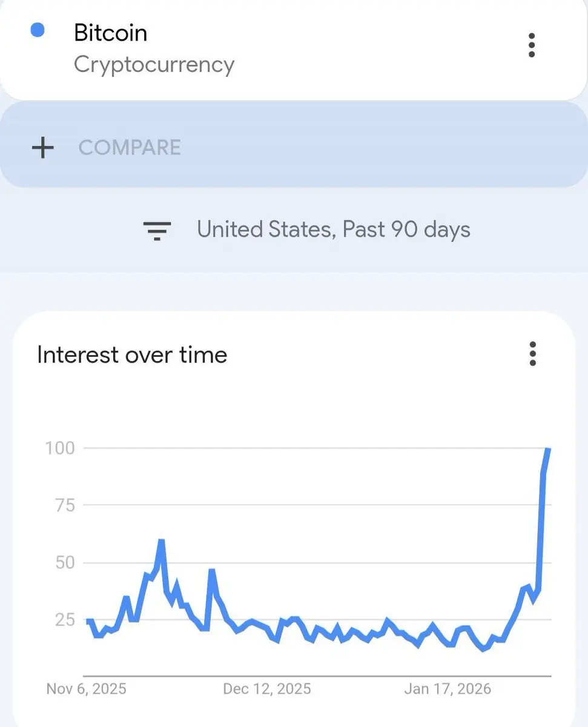Tap the Cryptocurrency subtitle under Bitcoin

154,65
